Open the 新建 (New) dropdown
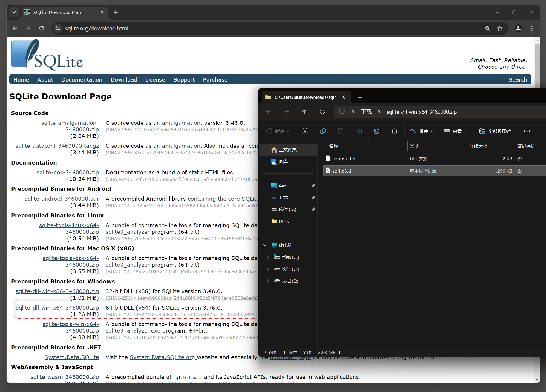 (x=278, y=131)
